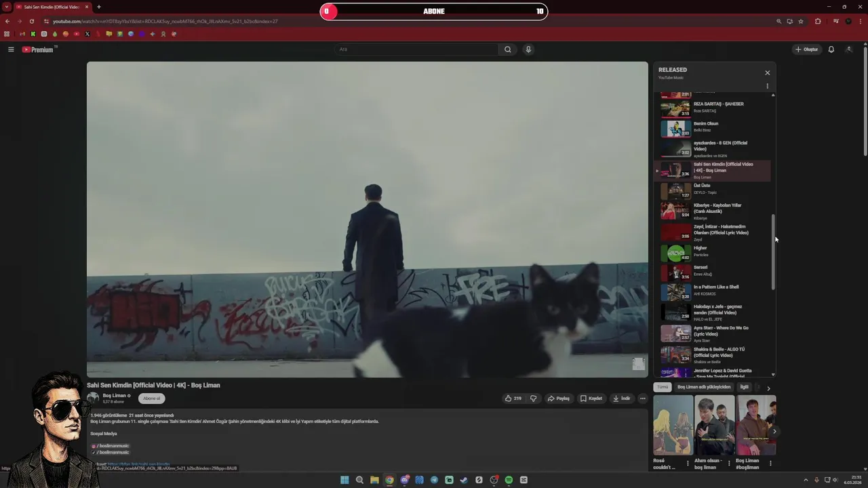
Task: Go back with browser back arrow
Action: [x=7, y=21]
